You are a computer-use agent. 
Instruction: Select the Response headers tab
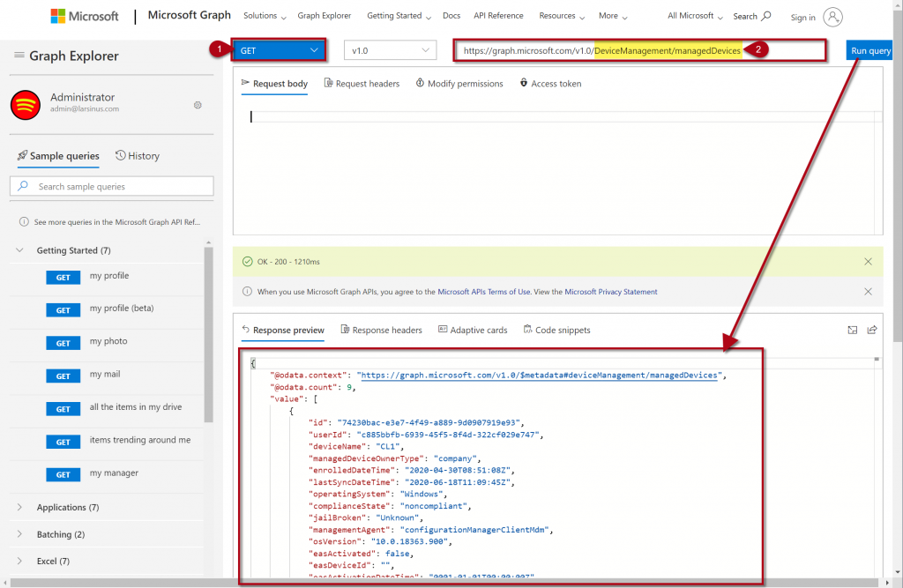(381, 330)
